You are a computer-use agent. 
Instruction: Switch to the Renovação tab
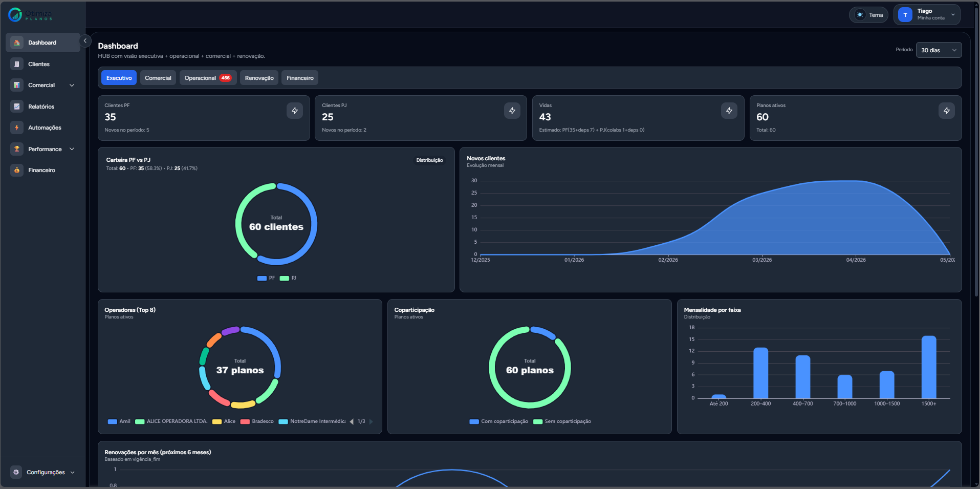point(259,78)
